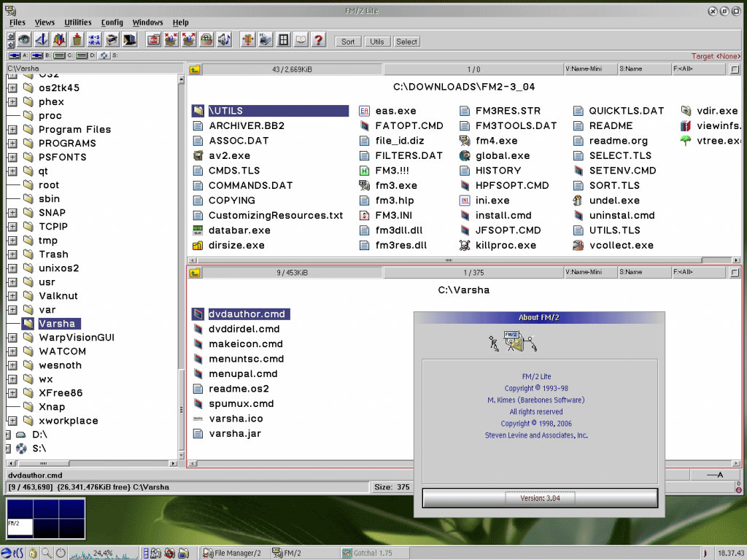
Task: Open the Utilities menu
Action: (77, 23)
